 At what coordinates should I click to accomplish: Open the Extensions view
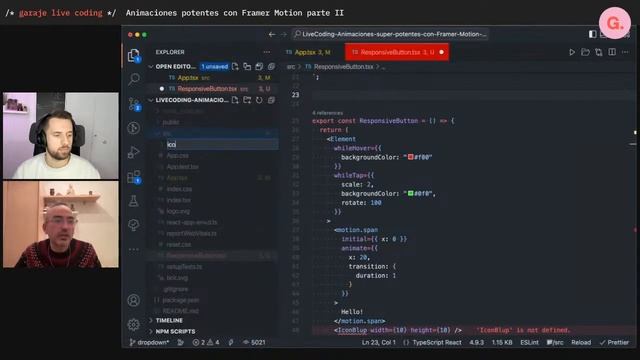(133, 177)
